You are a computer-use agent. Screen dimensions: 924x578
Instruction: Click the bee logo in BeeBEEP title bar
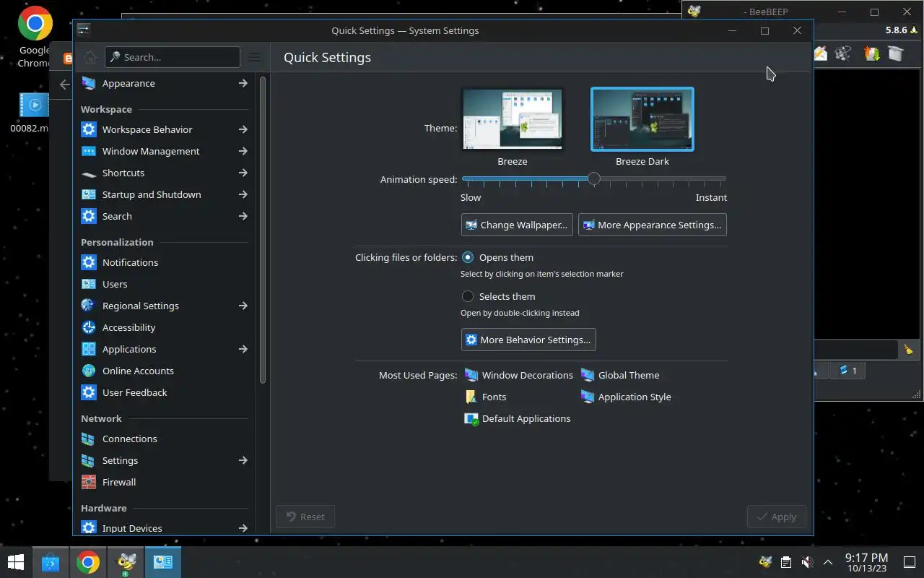point(694,12)
